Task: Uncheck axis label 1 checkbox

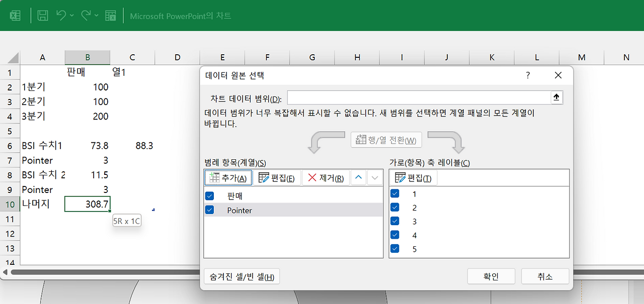Action: click(395, 193)
